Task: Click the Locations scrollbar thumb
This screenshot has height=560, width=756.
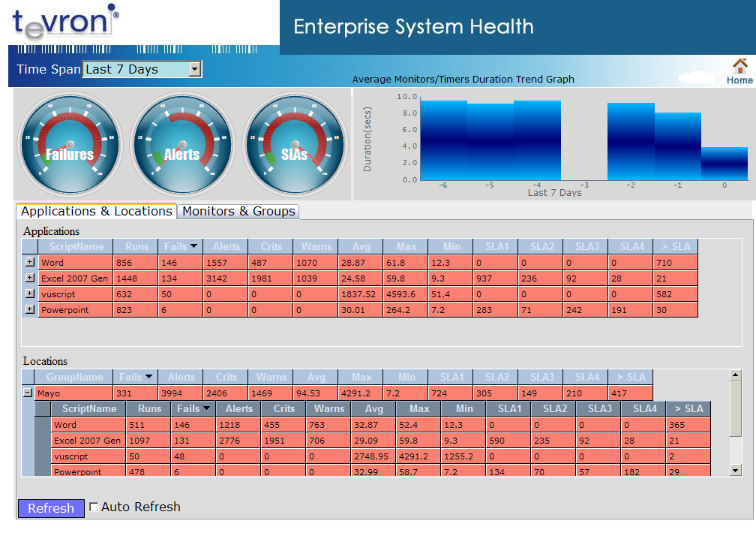Action: coord(735,408)
